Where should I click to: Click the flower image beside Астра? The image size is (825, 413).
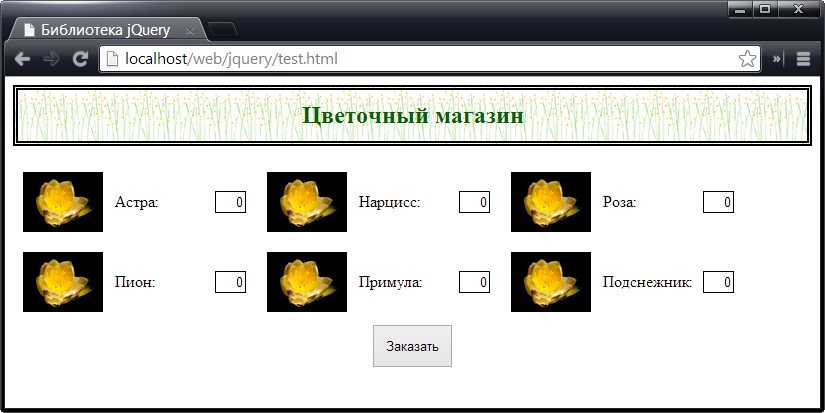tap(63, 202)
